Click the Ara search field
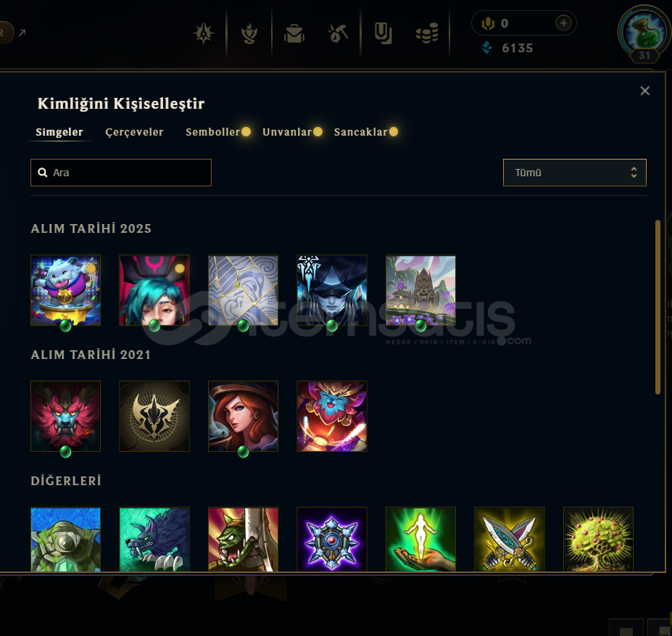Viewport: 672px width, 636px height. tap(121, 173)
